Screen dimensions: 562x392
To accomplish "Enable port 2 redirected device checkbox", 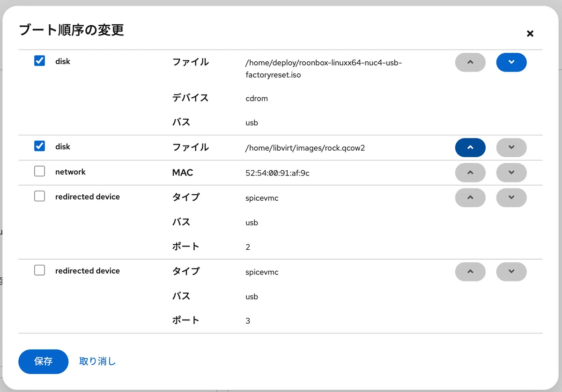I will tap(40, 196).
